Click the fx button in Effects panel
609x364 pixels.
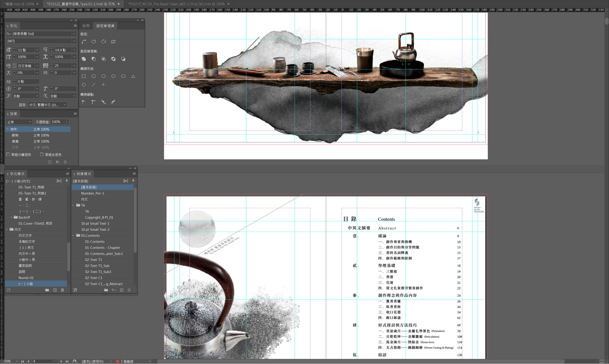(57, 162)
